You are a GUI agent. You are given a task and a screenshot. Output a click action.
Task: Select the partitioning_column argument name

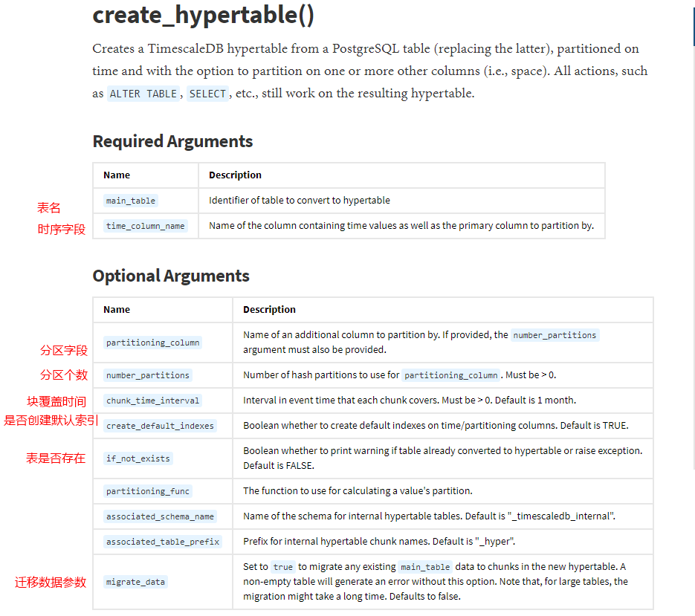point(152,343)
